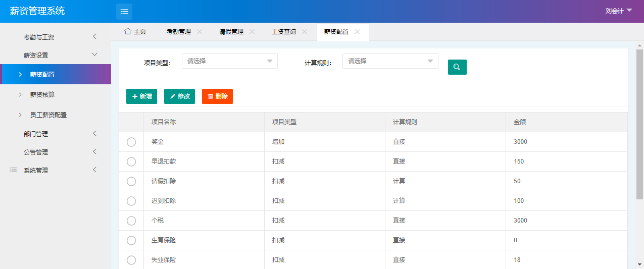This screenshot has width=644, height=269.
Task: Click the red 删除 delete button
Action: 217,96
